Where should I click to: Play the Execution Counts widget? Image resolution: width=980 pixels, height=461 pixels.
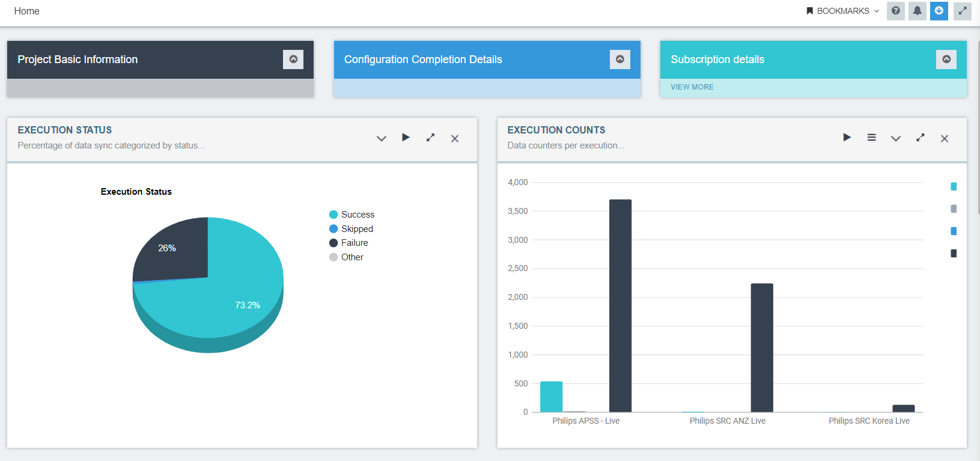847,138
